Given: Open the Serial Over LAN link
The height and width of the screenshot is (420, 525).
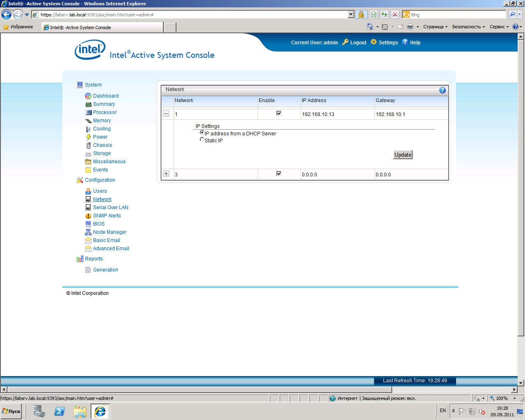Looking at the screenshot, I should pyautogui.click(x=110, y=208).
